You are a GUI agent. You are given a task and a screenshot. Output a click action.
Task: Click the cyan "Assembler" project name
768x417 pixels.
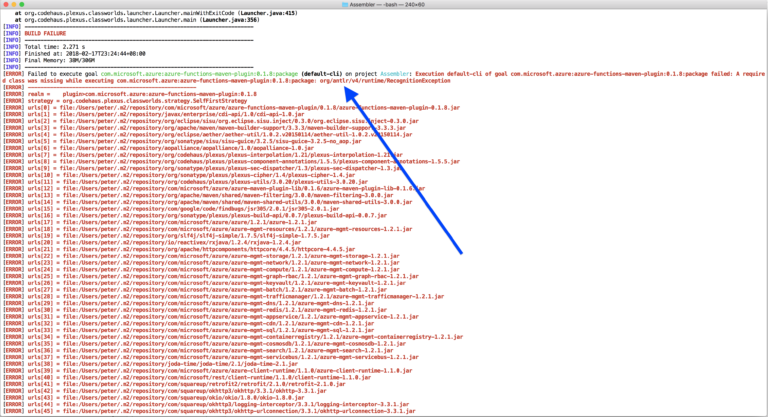(x=394, y=74)
